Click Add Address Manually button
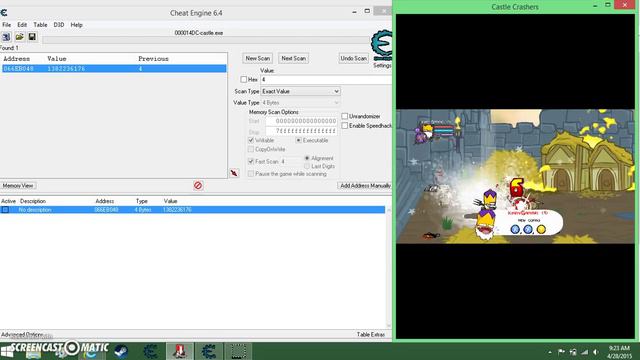 tap(365, 186)
